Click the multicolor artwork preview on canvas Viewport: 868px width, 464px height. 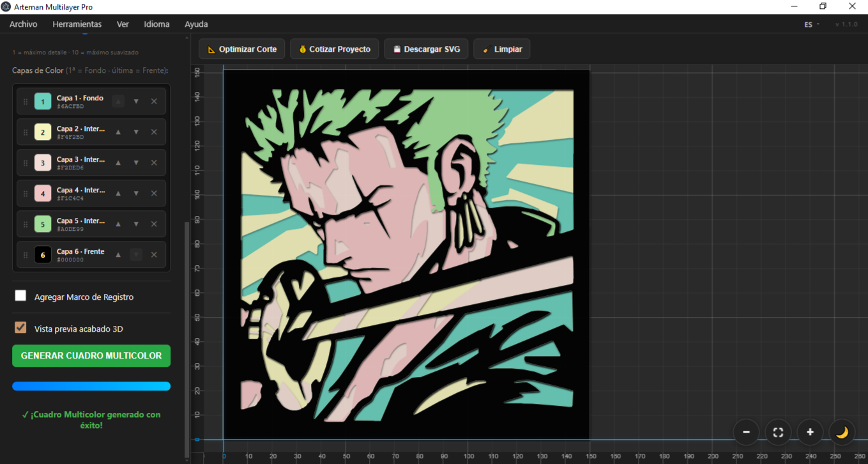coord(407,254)
